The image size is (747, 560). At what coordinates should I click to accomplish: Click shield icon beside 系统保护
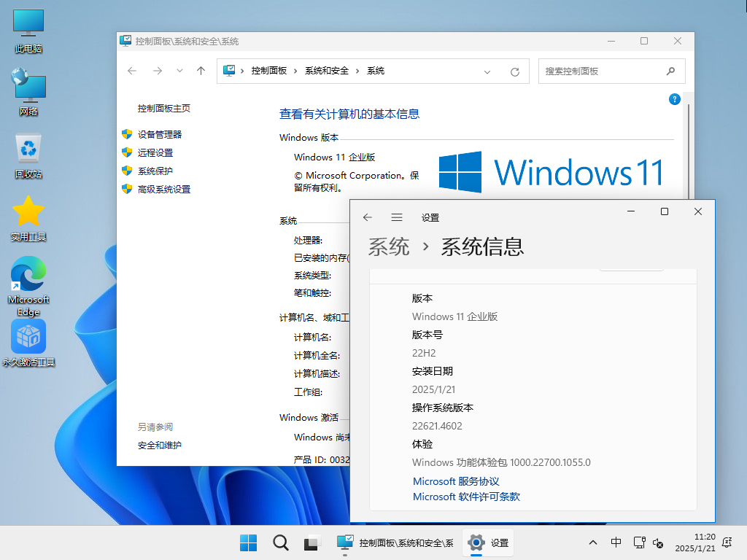tap(127, 171)
